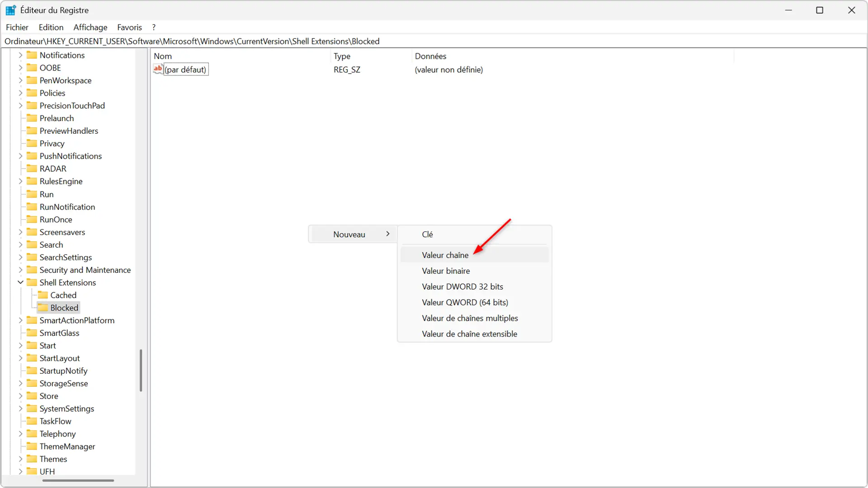Viewport: 868px width, 488px height.
Task: Expand the RulesEngine key
Action: coord(20,181)
